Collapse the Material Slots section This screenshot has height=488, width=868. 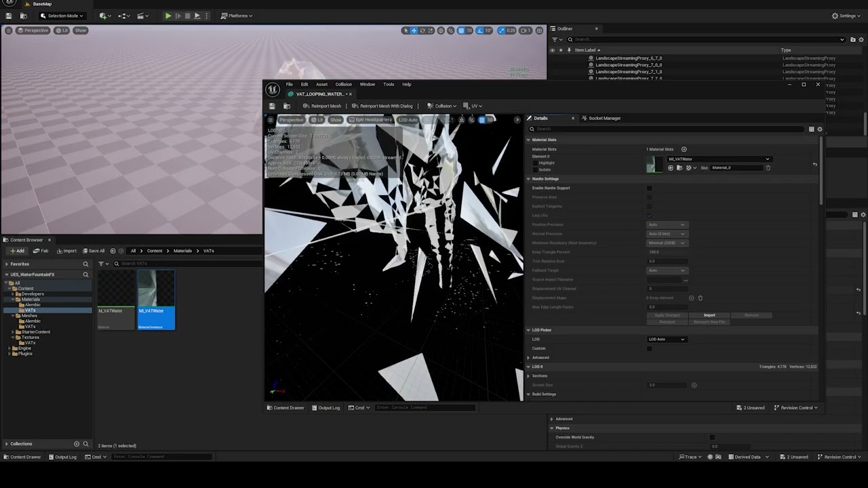pyautogui.click(x=529, y=140)
